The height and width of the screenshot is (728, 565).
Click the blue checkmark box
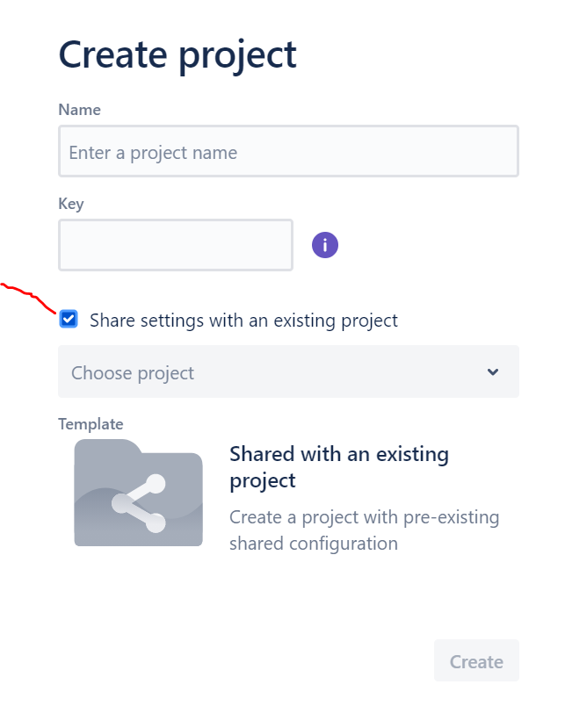69,320
